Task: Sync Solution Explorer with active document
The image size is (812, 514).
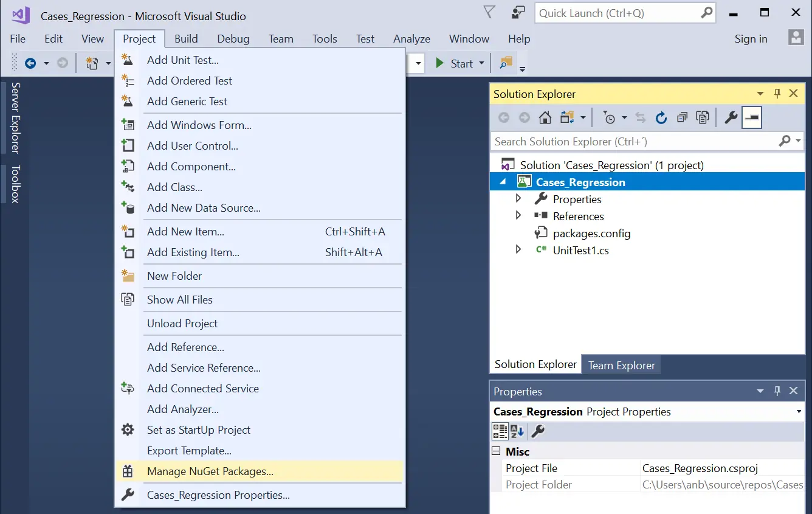Action: click(641, 117)
